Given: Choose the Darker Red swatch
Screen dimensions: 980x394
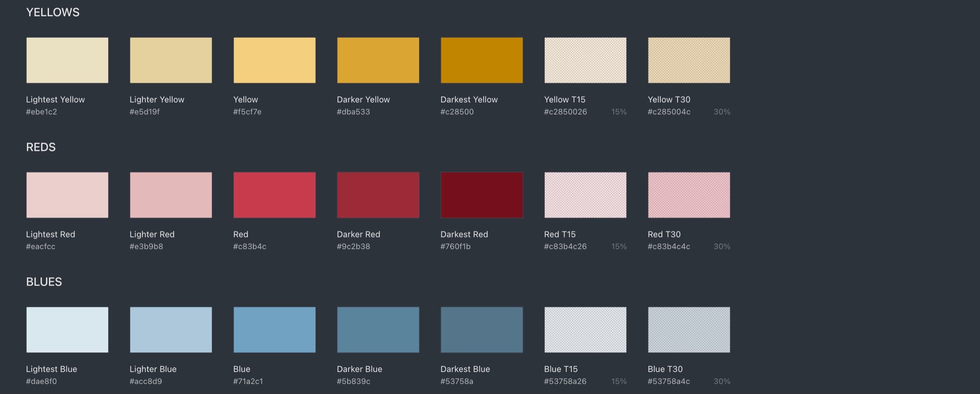Looking at the screenshot, I should (x=378, y=195).
